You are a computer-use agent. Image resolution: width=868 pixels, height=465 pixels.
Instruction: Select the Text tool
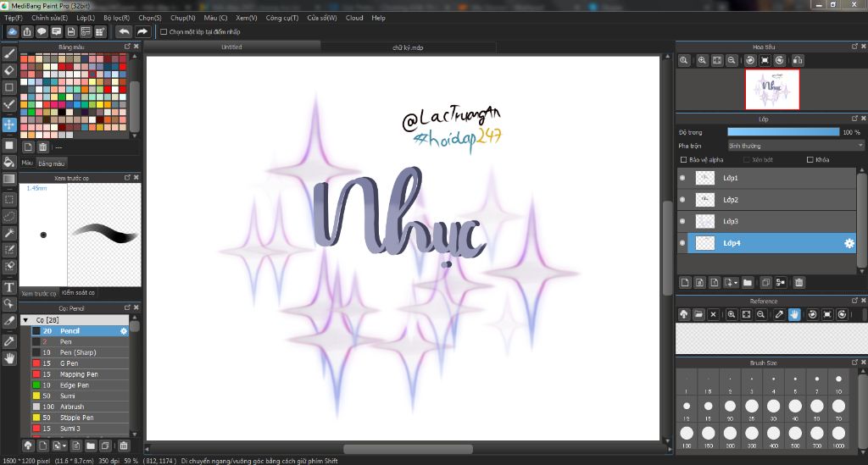click(9, 287)
